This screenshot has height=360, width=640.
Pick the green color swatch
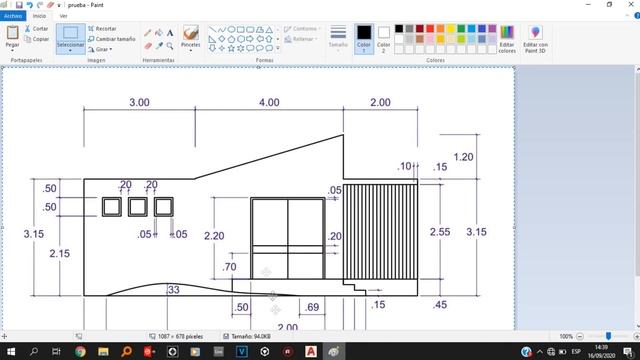[461, 29]
